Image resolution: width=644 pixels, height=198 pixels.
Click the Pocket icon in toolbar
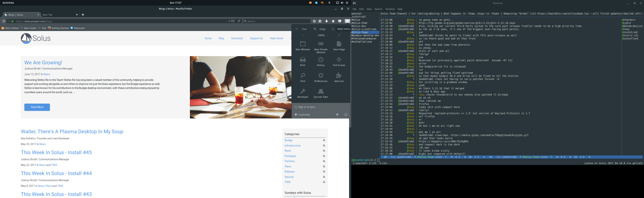[340, 21]
